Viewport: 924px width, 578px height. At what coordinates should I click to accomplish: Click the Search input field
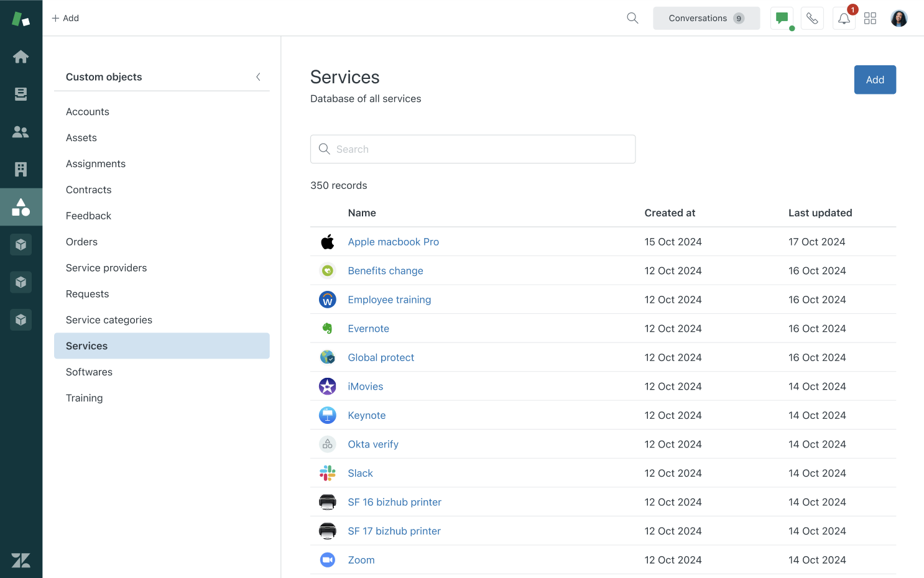tap(473, 149)
